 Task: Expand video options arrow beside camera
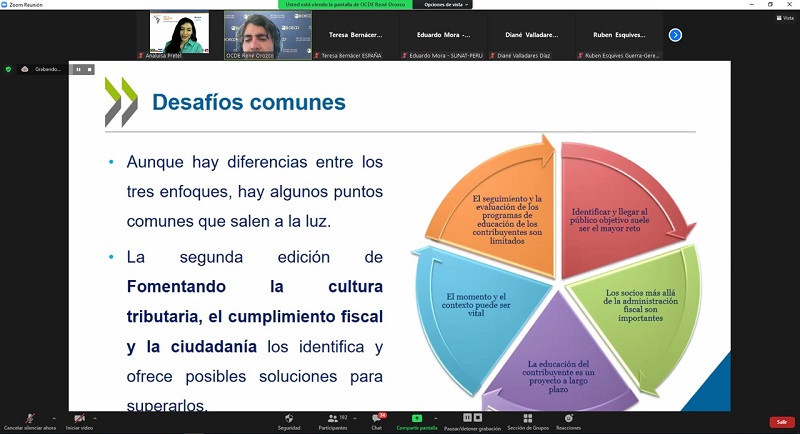click(x=95, y=418)
